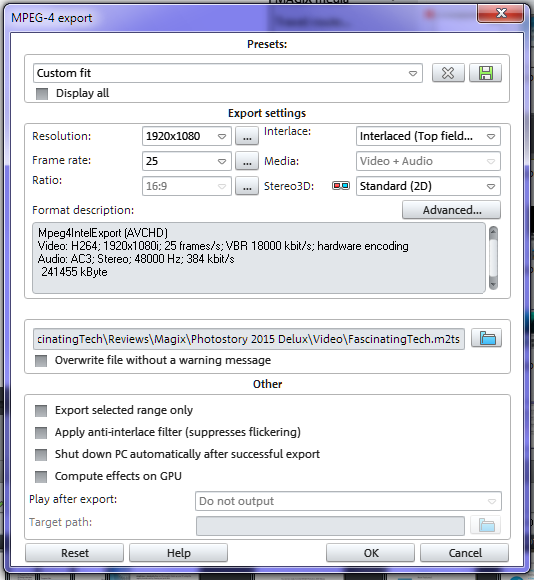Click the delete preset X icon
Viewport: 534px width, 580px height.
(448, 73)
